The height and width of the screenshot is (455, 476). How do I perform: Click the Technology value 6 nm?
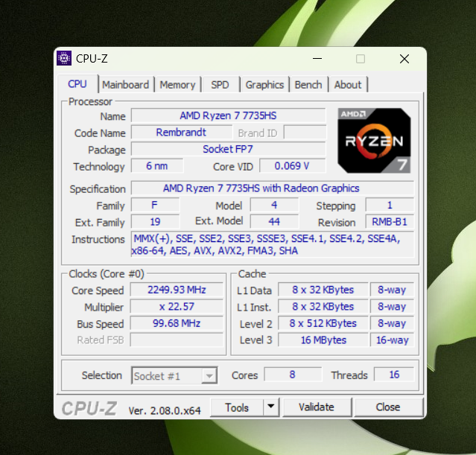tap(157, 166)
